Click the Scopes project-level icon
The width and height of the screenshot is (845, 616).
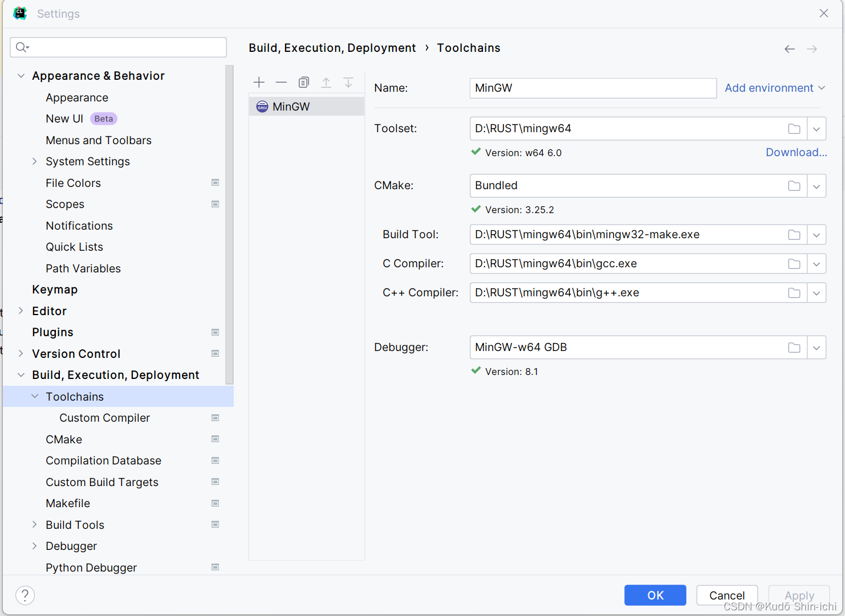point(216,204)
